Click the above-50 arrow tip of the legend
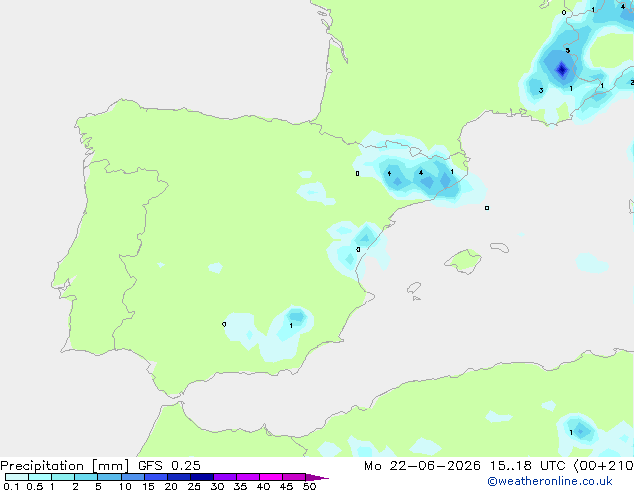634x490 pixels. tap(317, 477)
